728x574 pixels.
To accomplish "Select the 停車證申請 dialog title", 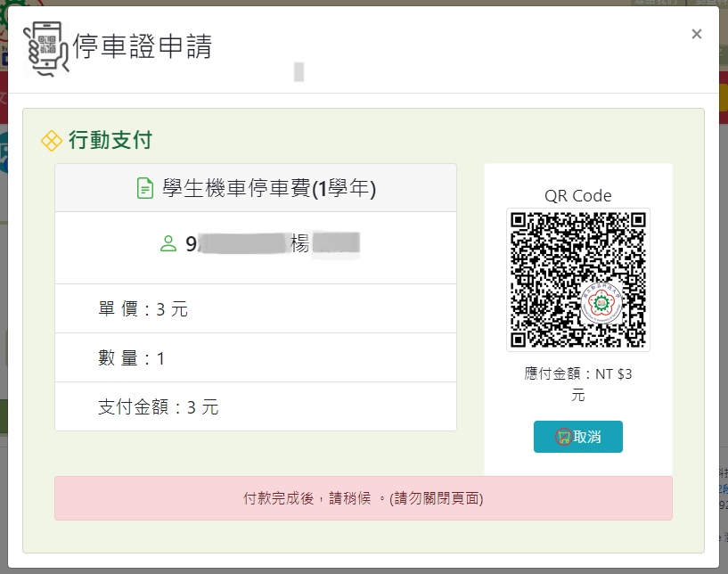I will [x=142, y=46].
